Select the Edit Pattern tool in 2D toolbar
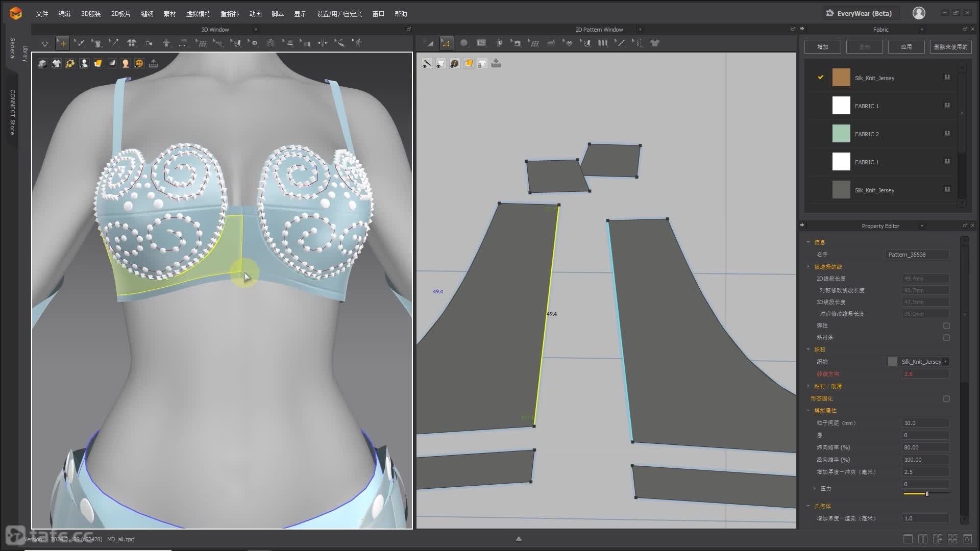 446,43
